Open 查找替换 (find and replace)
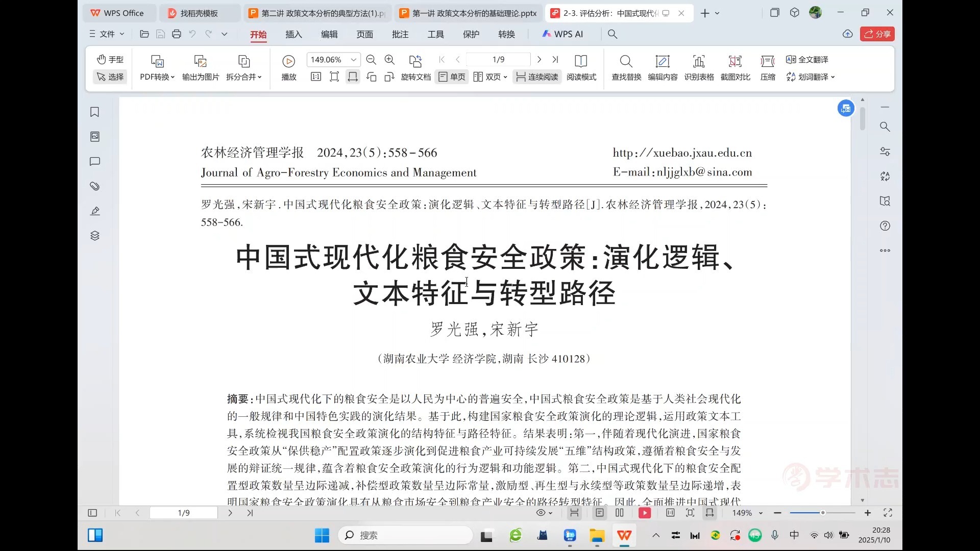980x551 pixels. (x=625, y=68)
